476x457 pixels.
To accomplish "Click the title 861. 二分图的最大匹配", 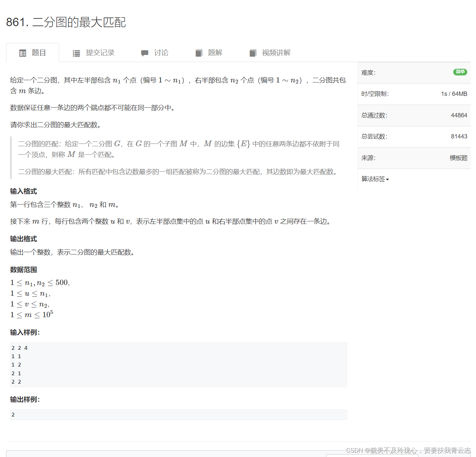I will pos(66,22).
